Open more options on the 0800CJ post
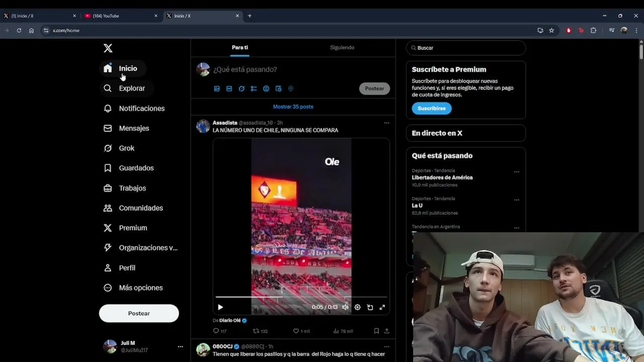 [x=386, y=346]
